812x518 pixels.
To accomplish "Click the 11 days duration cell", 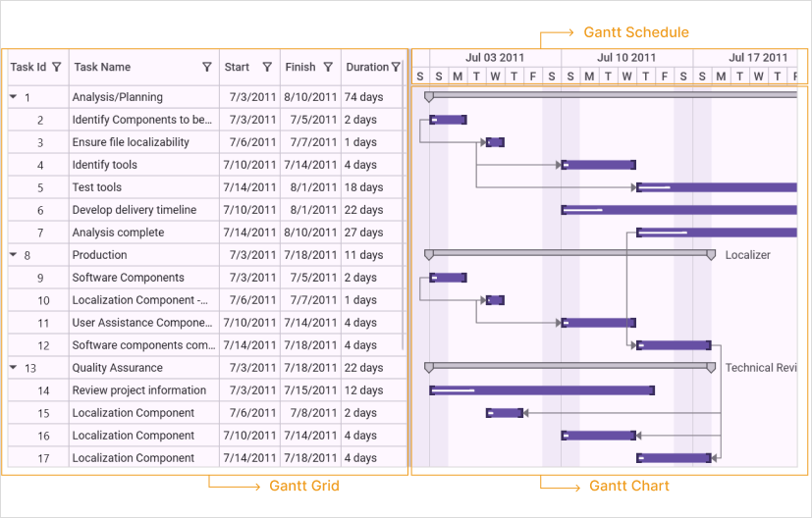I will 374,255.
